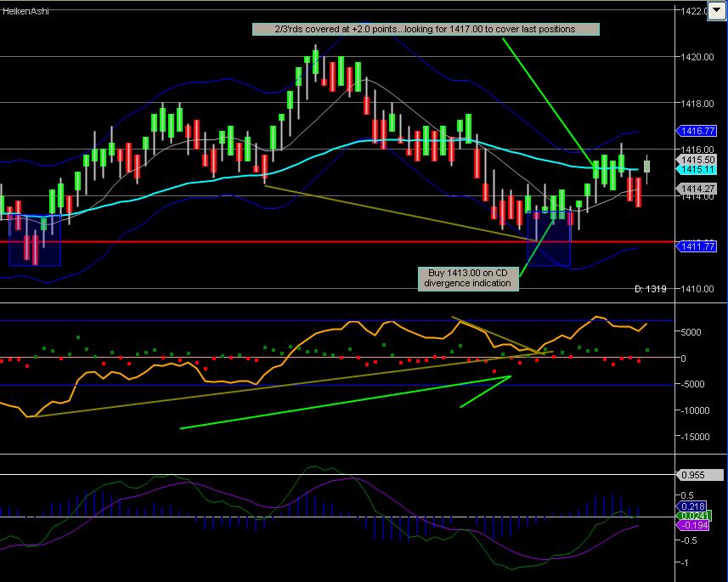The height and width of the screenshot is (582, 728).
Task: Click the -10000 oscillator axis label
Action: point(695,410)
